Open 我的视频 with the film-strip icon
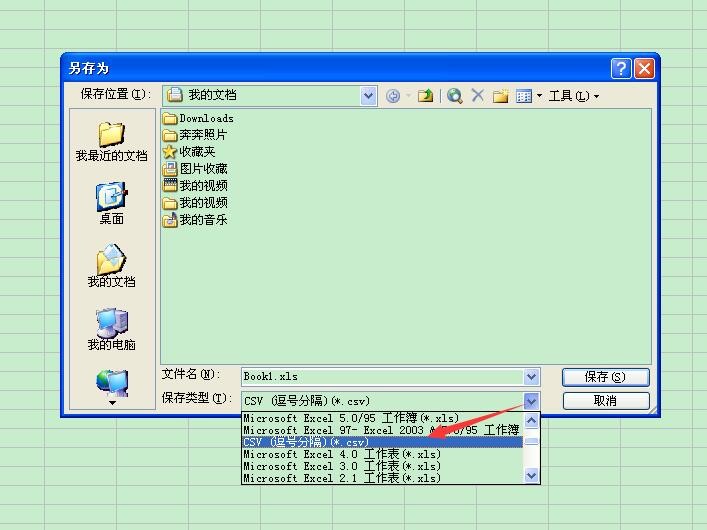The image size is (707, 530). click(195, 185)
